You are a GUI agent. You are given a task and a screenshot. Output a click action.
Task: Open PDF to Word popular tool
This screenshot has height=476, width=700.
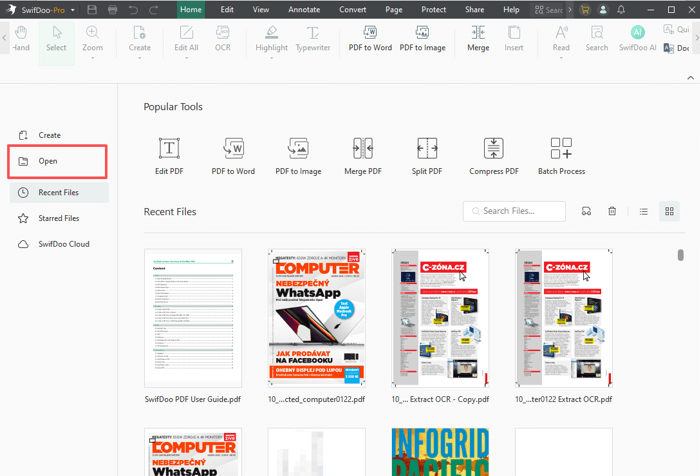click(233, 156)
